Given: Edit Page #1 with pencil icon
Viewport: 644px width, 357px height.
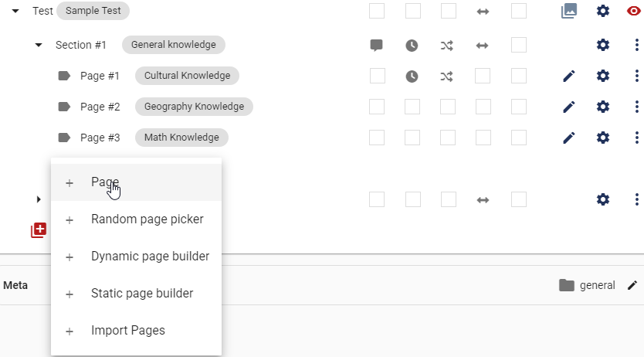Looking at the screenshot, I should pos(569,76).
